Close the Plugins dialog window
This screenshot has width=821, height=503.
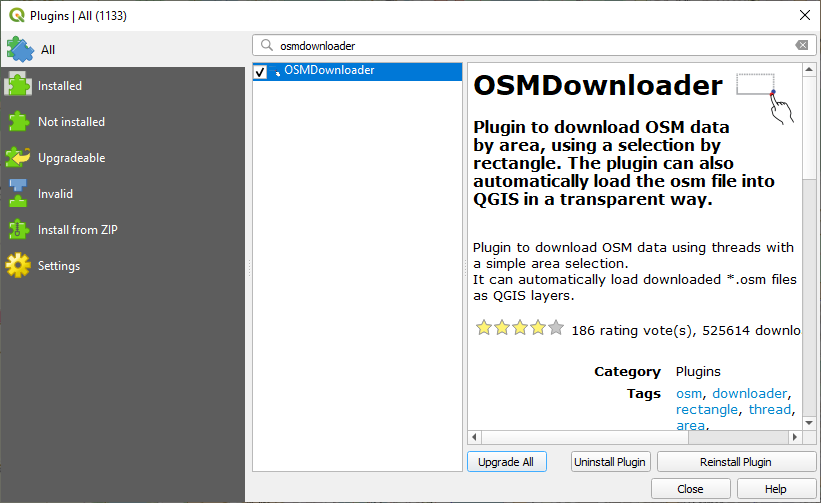805,15
